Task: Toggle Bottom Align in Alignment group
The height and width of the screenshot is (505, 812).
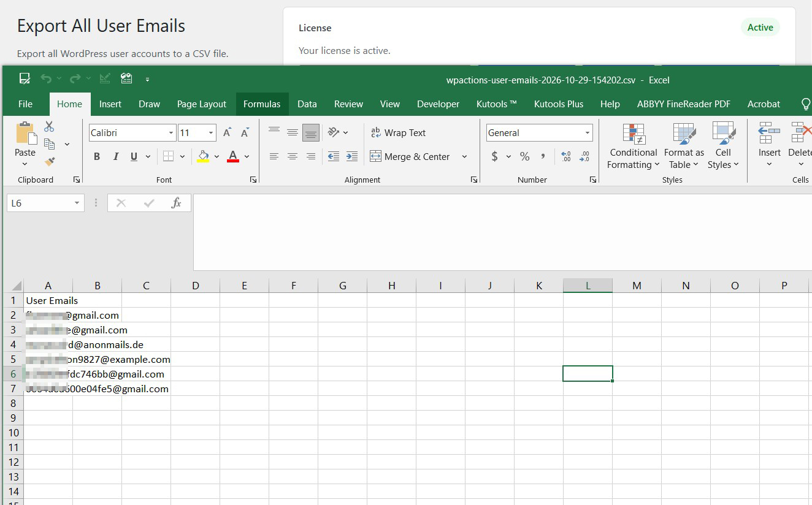Action: tap(311, 133)
